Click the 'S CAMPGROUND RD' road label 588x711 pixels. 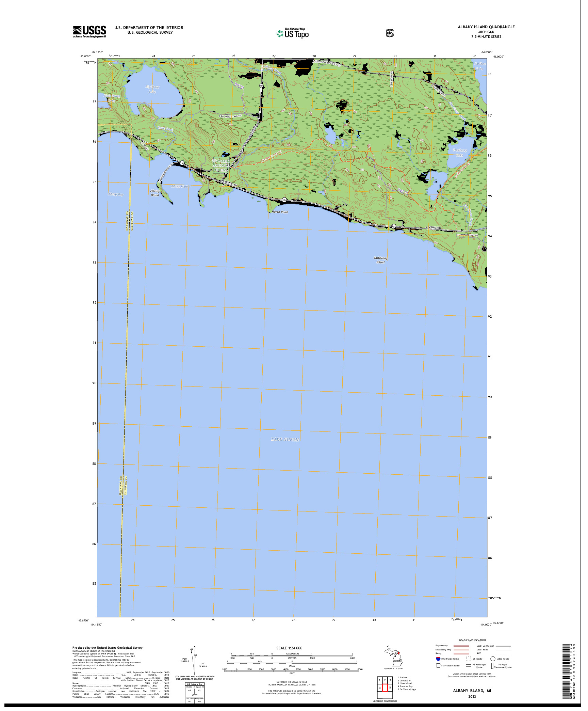[x=467, y=235]
